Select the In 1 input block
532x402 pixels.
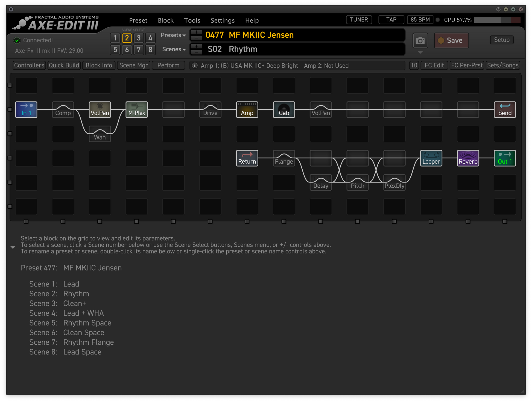pyautogui.click(x=26, y=110)
